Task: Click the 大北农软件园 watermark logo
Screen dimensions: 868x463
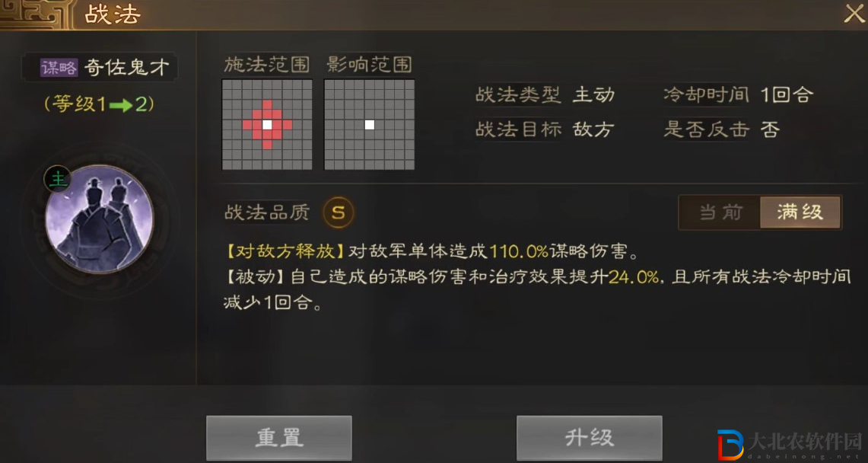Action: pyautogui.click(x=790, y=444)
